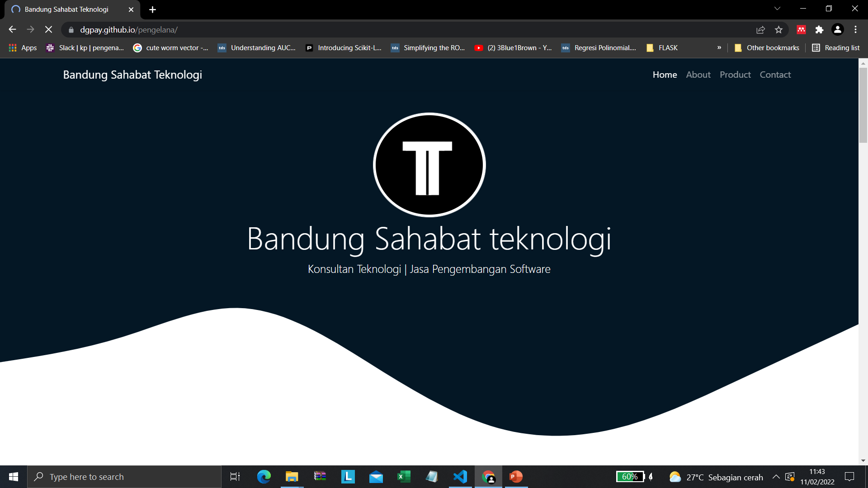
Task: Open the Slack kp pengena bookmark
Action: 85,48
